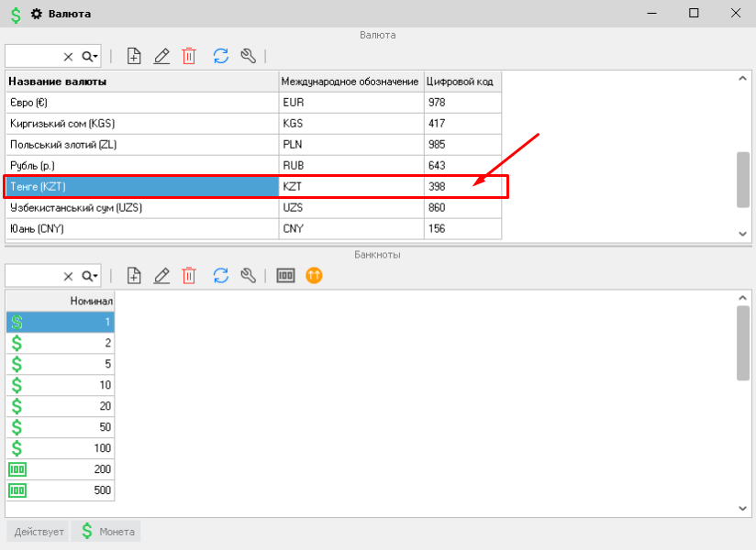Click the Номинал column header
756x550 pixels.
(61, 301)
